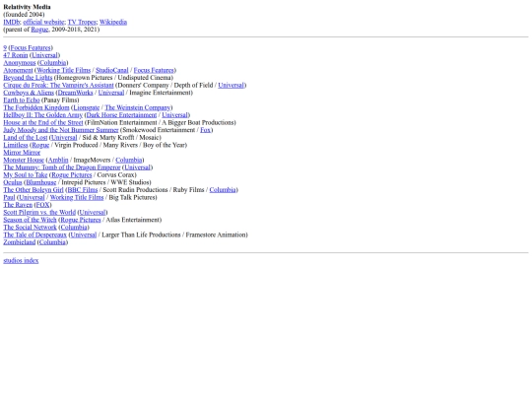Open Beyond the Lights

tap(28, 78)
